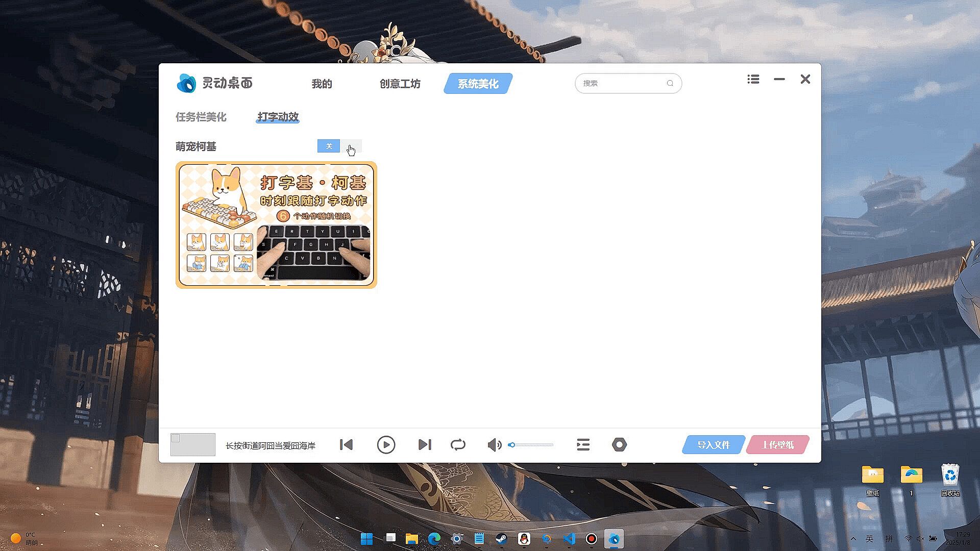Select the 任务栏美化 sub-tab
Viewport: 980px width, 551px height.
coord(201,117)
